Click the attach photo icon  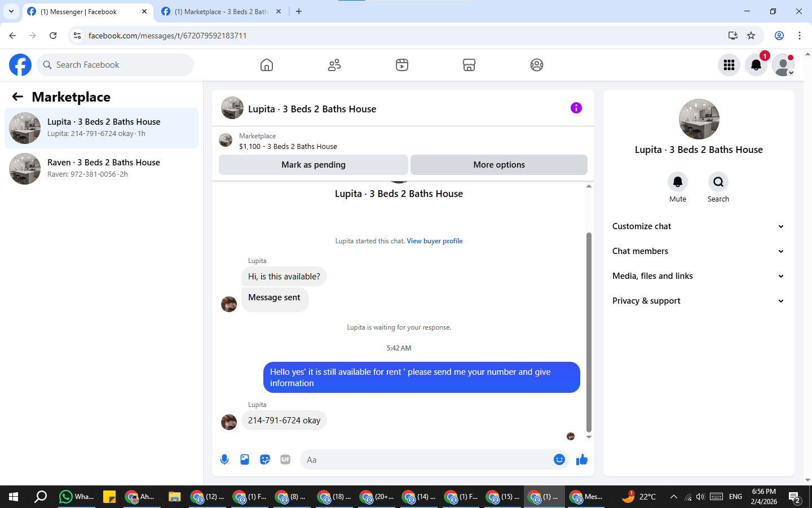[x=245, y=459]
